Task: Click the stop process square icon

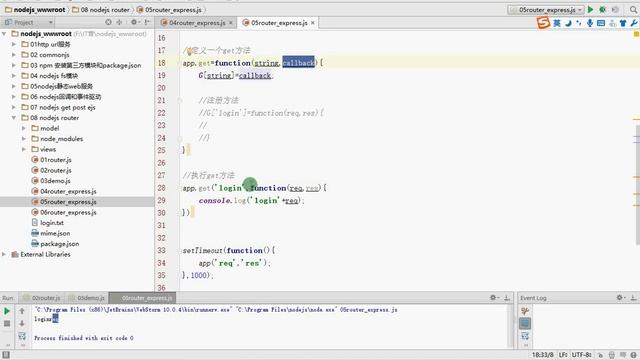Action: point(7,324)
